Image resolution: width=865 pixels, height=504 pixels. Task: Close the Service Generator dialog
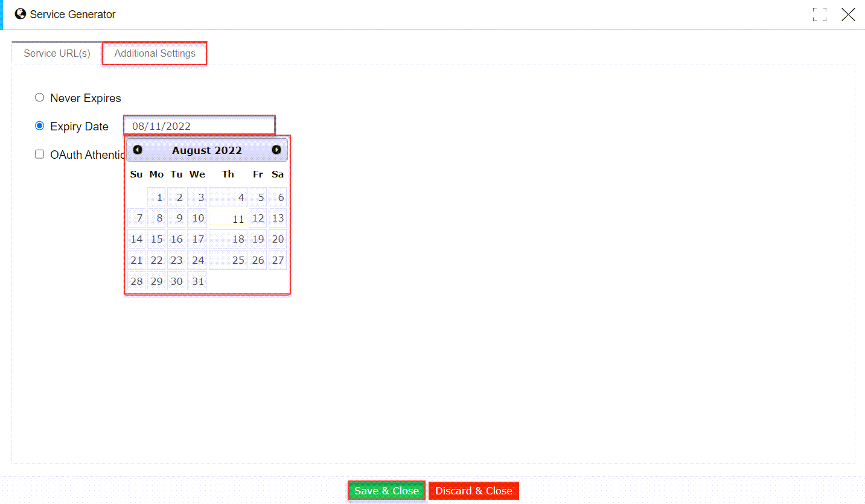tap(848, 14)
